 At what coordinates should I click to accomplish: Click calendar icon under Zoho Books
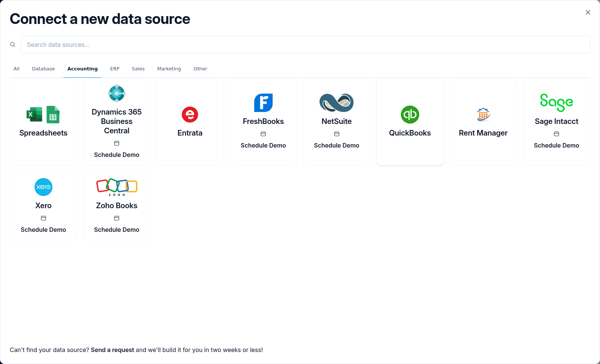coord(117,218)
